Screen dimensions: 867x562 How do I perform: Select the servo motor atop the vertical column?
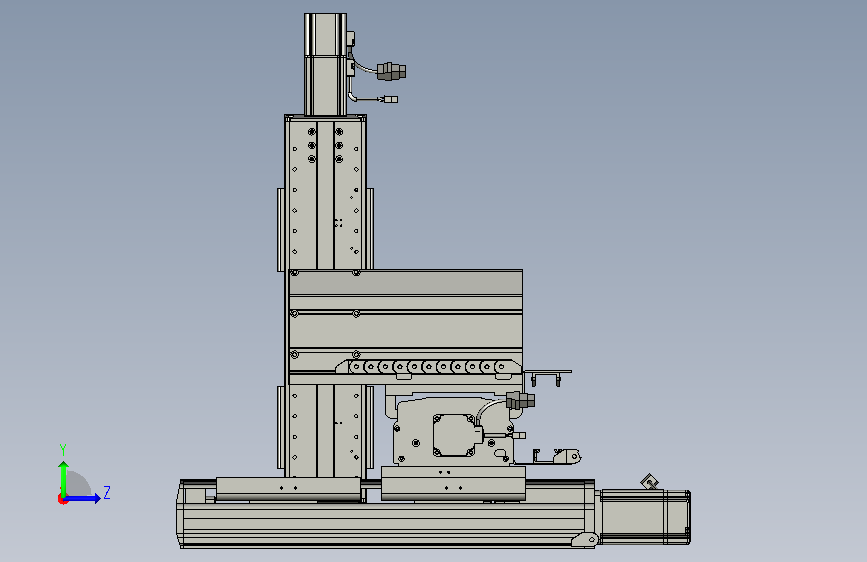[x=326, y=64]
